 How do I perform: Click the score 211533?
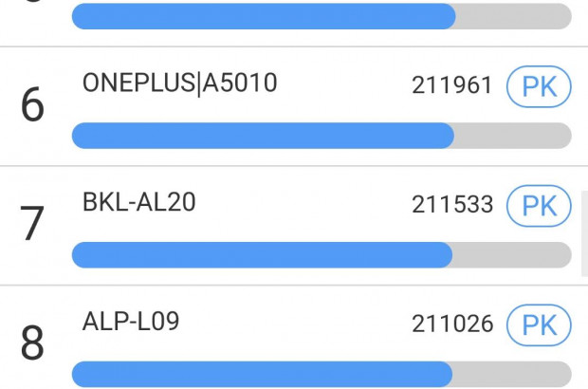tap(452, 204)
